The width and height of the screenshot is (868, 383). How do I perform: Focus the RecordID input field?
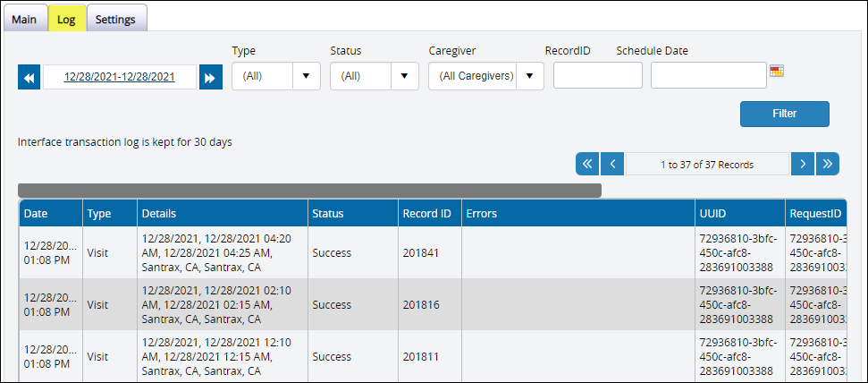(598, 75)
